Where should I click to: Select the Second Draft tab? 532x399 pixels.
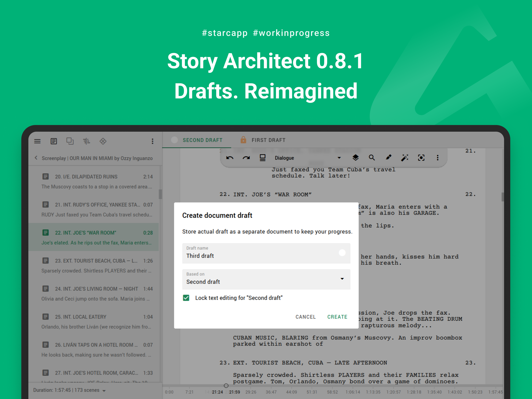point(202,140)
